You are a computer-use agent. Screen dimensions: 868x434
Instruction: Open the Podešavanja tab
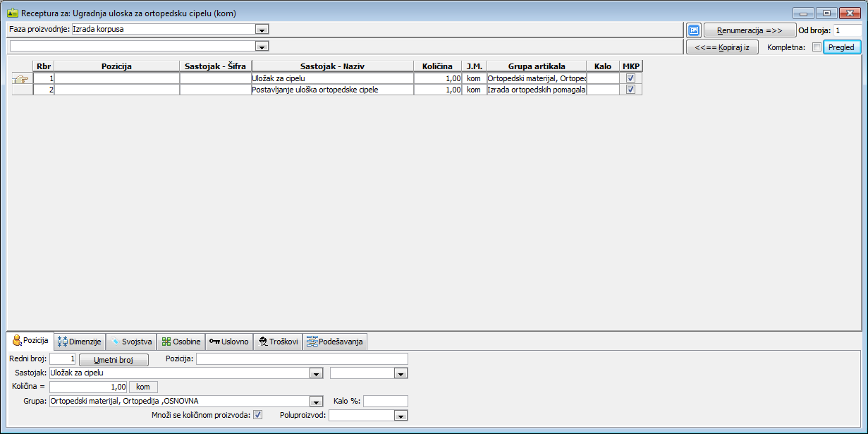coord(335,342)
